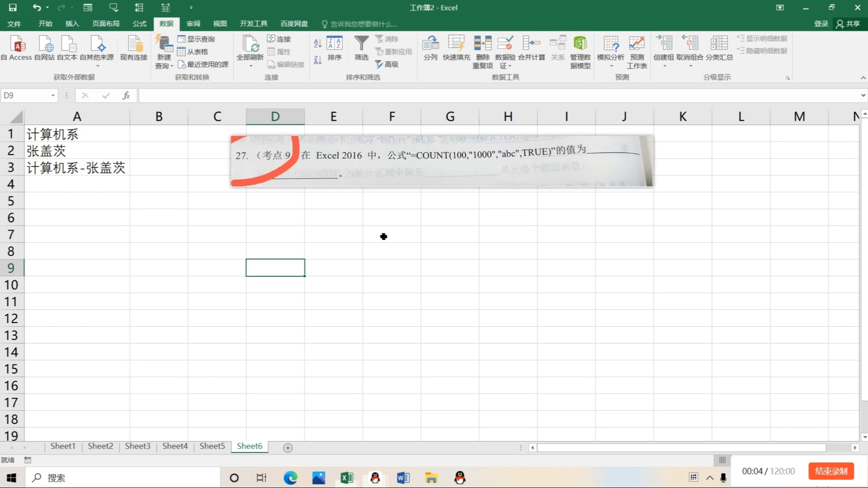This screenshot has width=868, height=488.
Task: Switch to the 公式 ribbon tab
Action: point(139,24)
